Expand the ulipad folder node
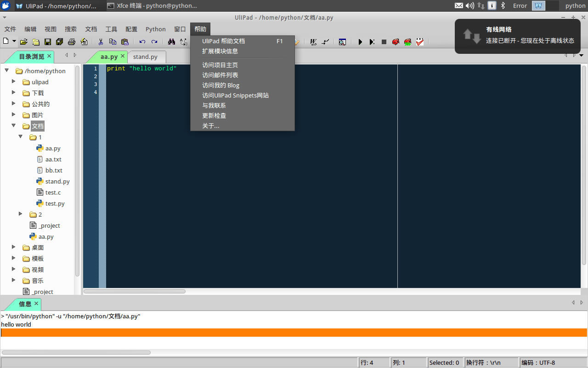 (13, 81)
